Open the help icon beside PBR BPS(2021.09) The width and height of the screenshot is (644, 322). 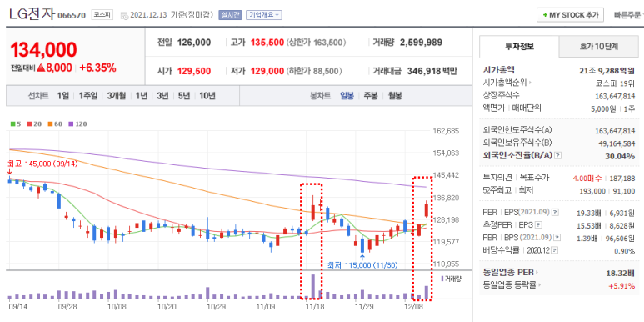[x=557, y=238]
